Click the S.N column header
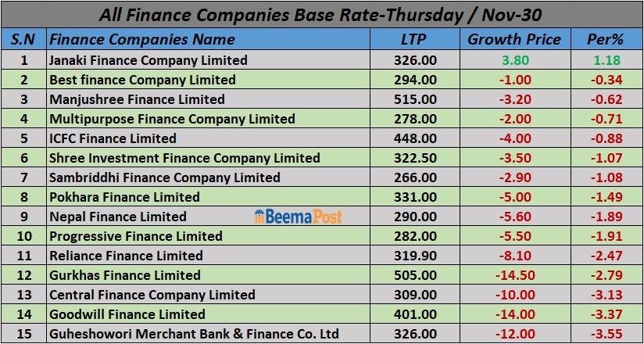This screenshot has width=644, height=344. pyautogui.click(x=23, y=39)
